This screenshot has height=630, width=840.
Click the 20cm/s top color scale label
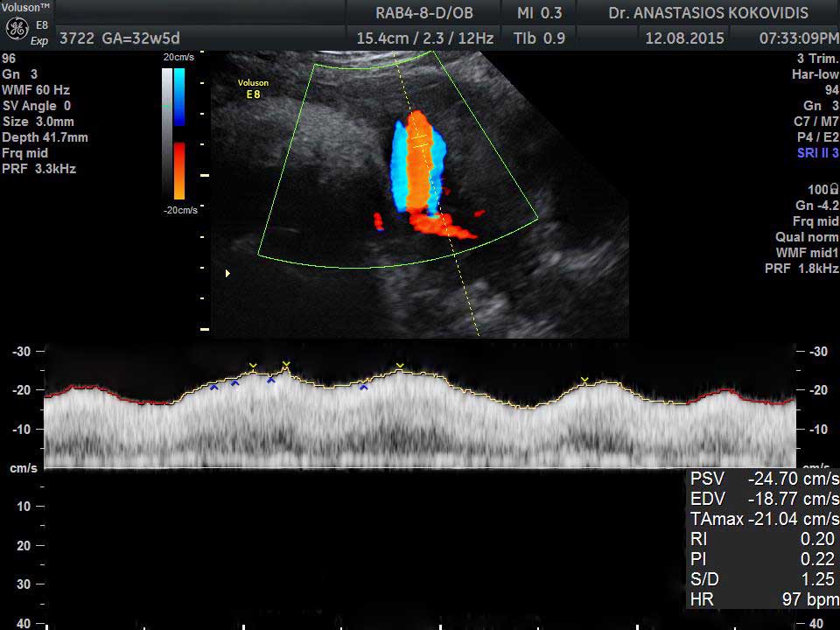tap(178, 58)
